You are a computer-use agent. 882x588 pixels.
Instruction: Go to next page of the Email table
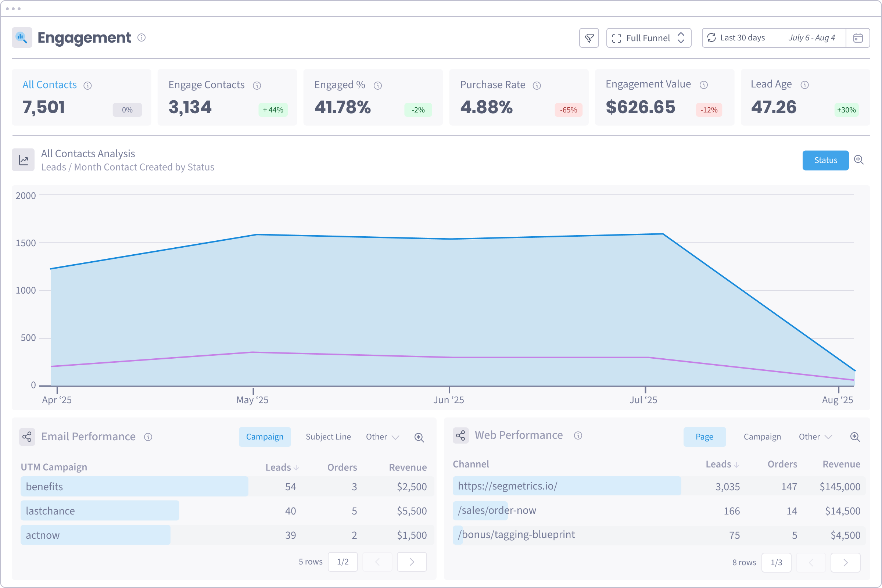[411, 562]
